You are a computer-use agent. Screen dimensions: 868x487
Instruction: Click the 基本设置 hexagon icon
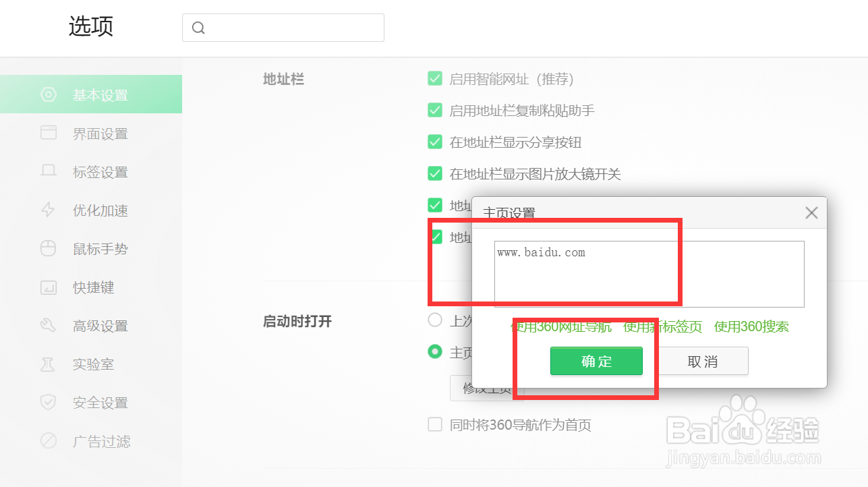click(49, 94)
